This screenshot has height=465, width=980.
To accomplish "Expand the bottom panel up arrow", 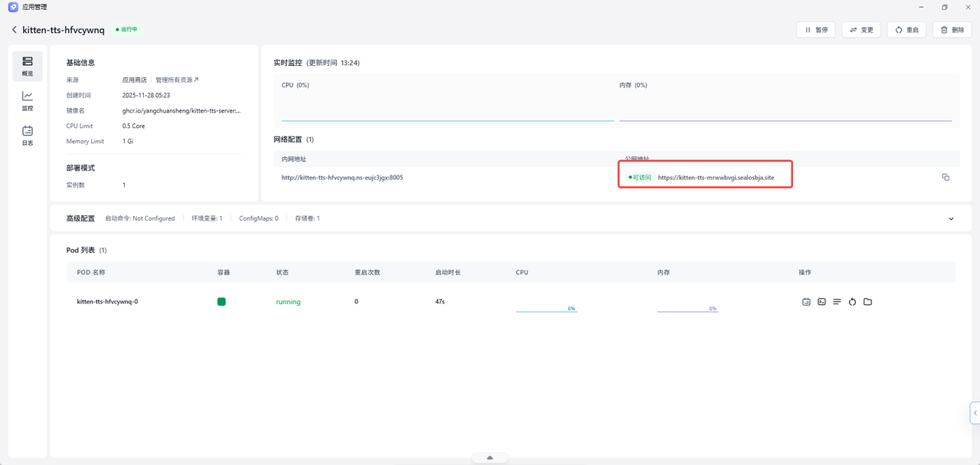I will click(490, 458).
